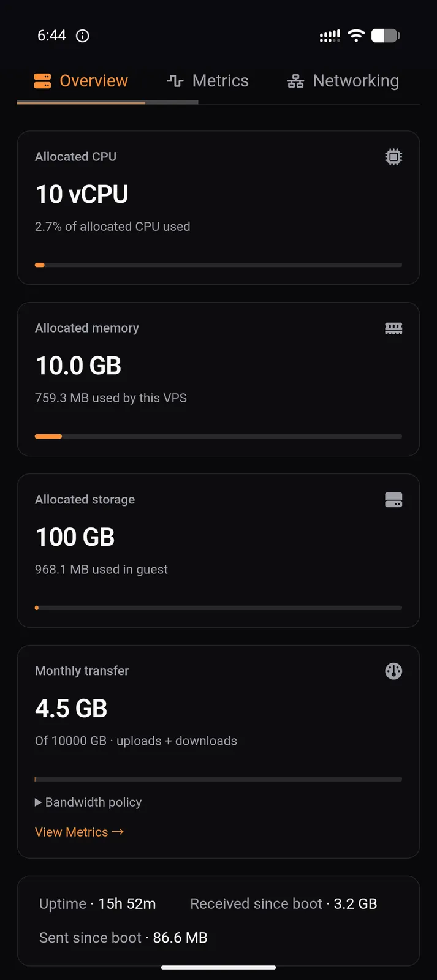Screen dimensions: 437x980
Task: Click the monthly transfer gauge icon
Action: point(393,671)
